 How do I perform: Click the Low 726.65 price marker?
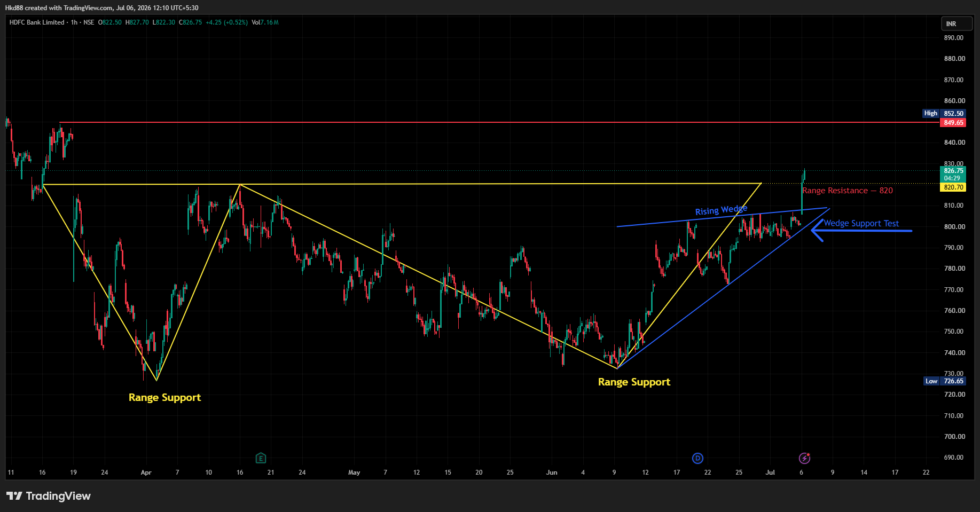(x=945, y=381)
